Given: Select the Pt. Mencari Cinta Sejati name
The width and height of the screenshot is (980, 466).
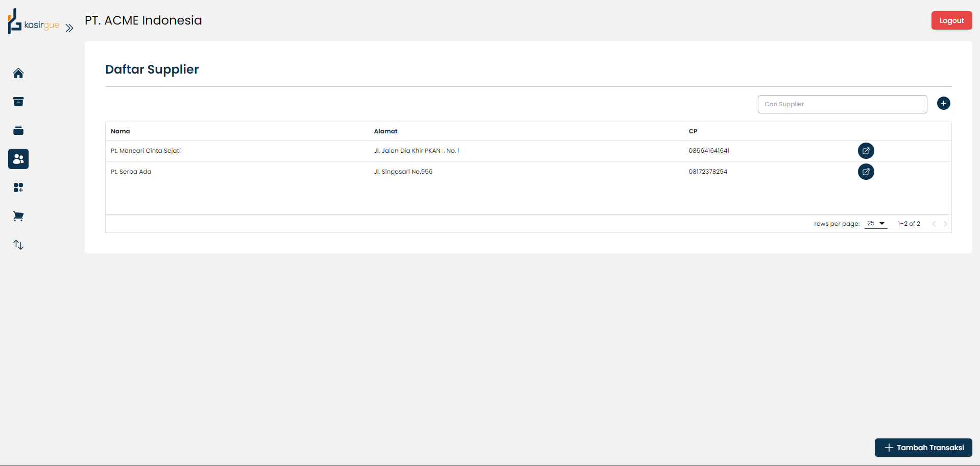Looking at the screenshot, I should point(146,151).
